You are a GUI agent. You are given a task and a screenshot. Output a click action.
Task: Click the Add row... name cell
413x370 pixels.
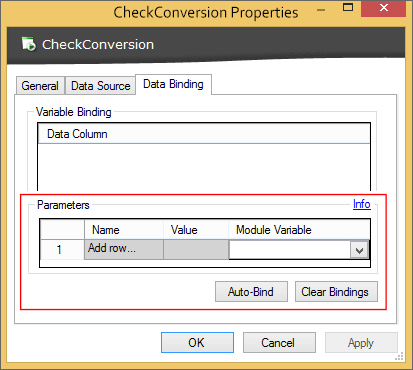[x=124, y=249]
